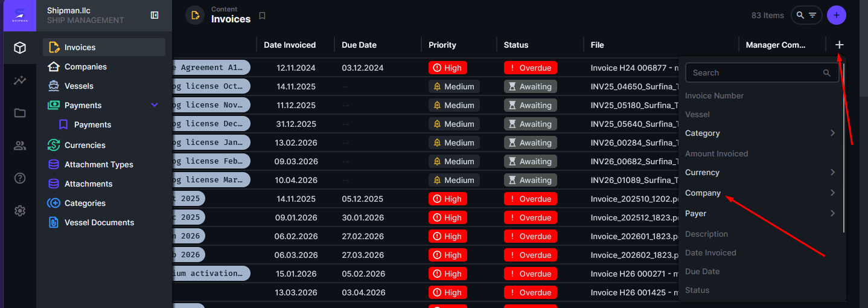Collapse the Payments menu group
This screenshot has height=308, width=868.
click(x=155, y=105)
